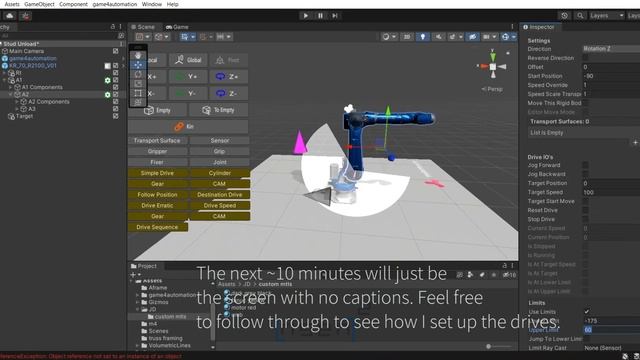Select the Rect tool in the scene overlay
The width and height of the screenshot is (640, 360).
(138, 93)
